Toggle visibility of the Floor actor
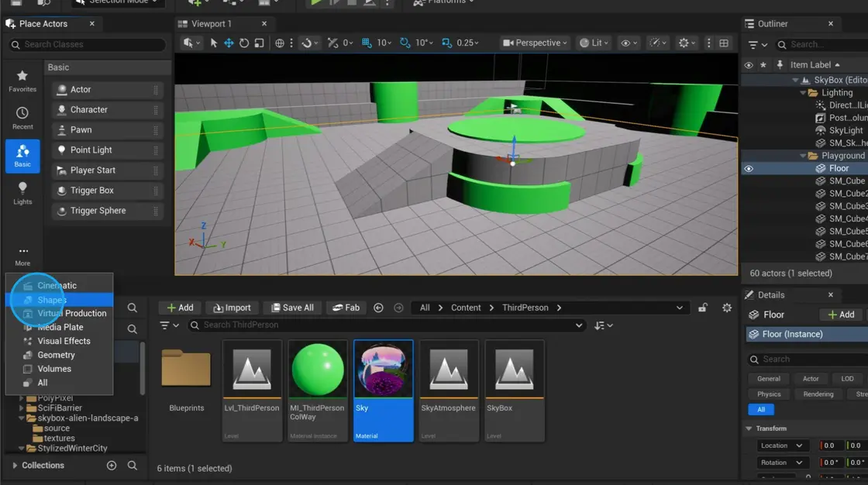The width and height of the screenshot is (868, 485). [x=748, y=168]
